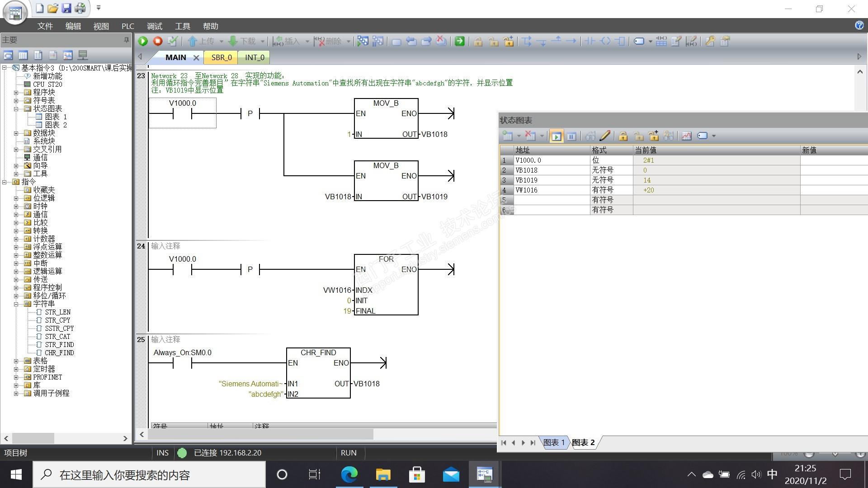Viewport: 868px width, 488px height.
Task: Expand the 程序块 tree node
Action: click(x=16, y=92)
